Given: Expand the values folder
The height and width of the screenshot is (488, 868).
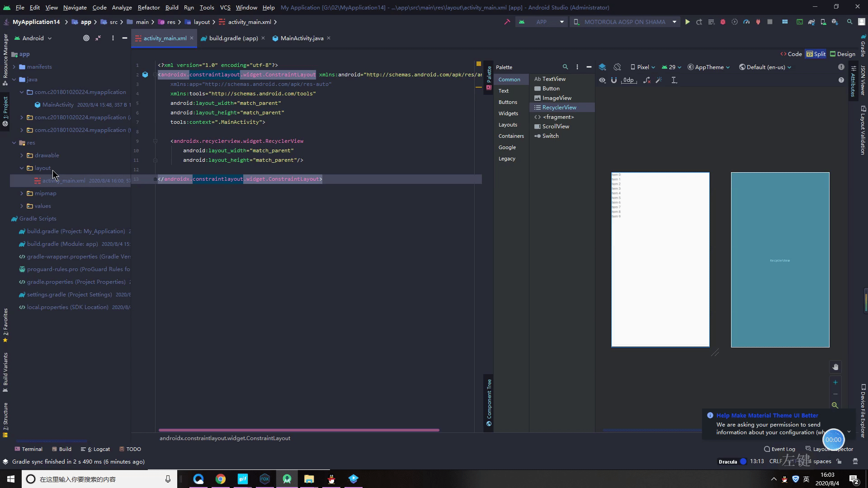Looking at the screenshot, I should point(21,206).
